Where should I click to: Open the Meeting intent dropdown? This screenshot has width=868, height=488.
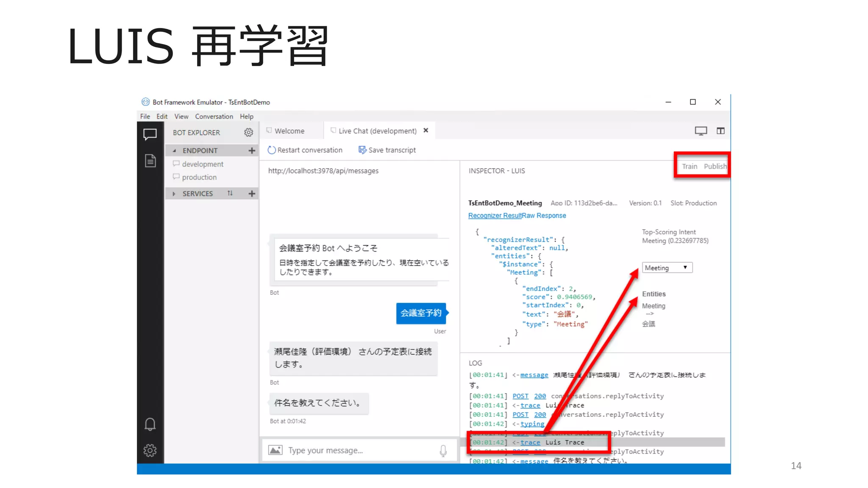pyautogui.click(x=667, y=268)
